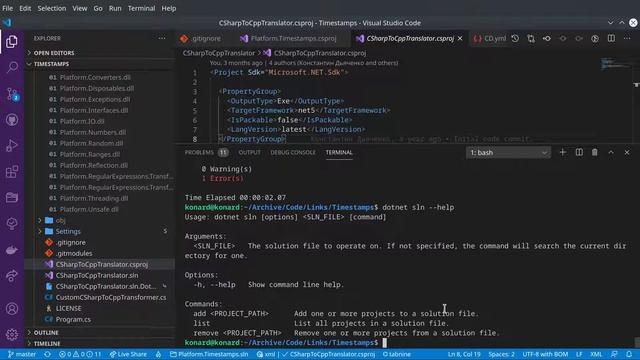Open the Manage gear icon

[12, 334]
